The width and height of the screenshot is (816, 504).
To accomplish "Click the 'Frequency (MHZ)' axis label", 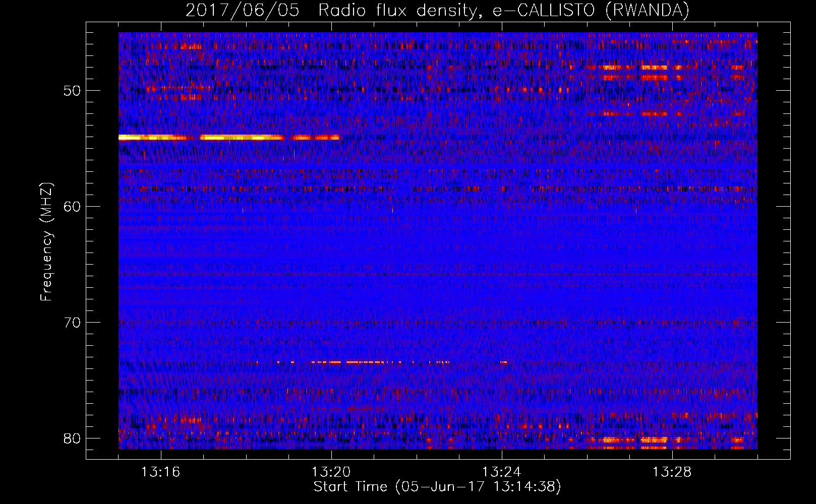I will click(x=46, y=242).
